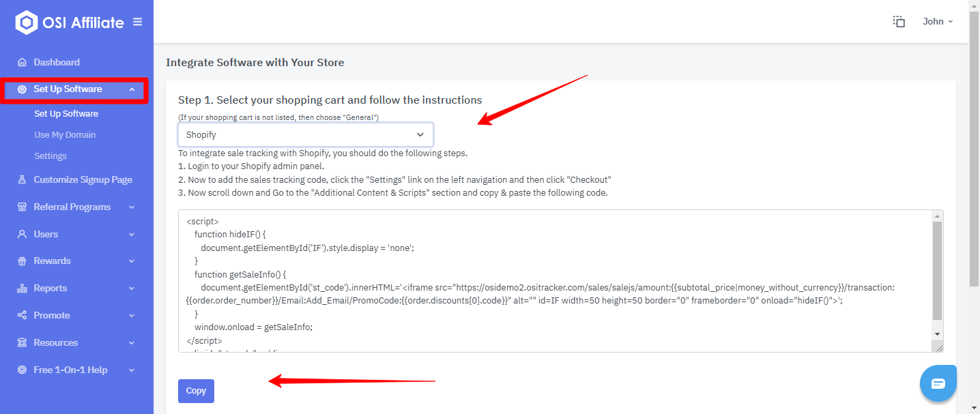The image size is (980, 414).
Task: Expand the Reports menu chevron
Action: 132,289
